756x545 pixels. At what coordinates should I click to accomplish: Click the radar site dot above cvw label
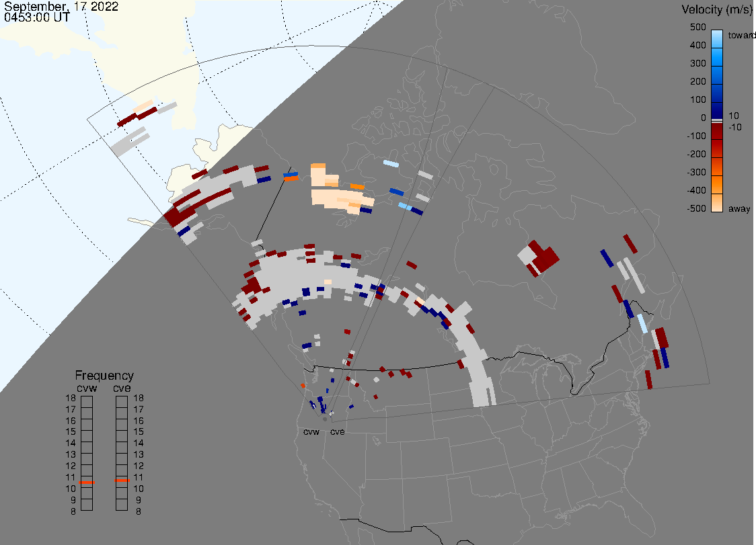tap(325, 419)
